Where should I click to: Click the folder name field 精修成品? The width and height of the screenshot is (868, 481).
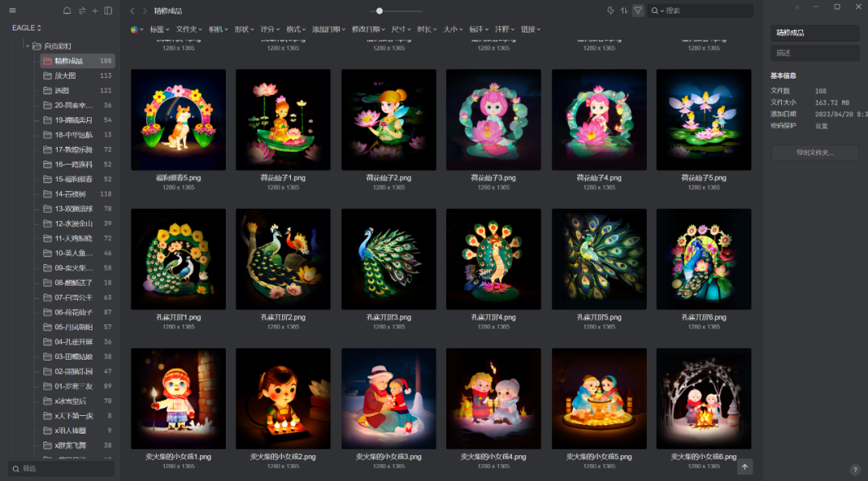[815, 33]
